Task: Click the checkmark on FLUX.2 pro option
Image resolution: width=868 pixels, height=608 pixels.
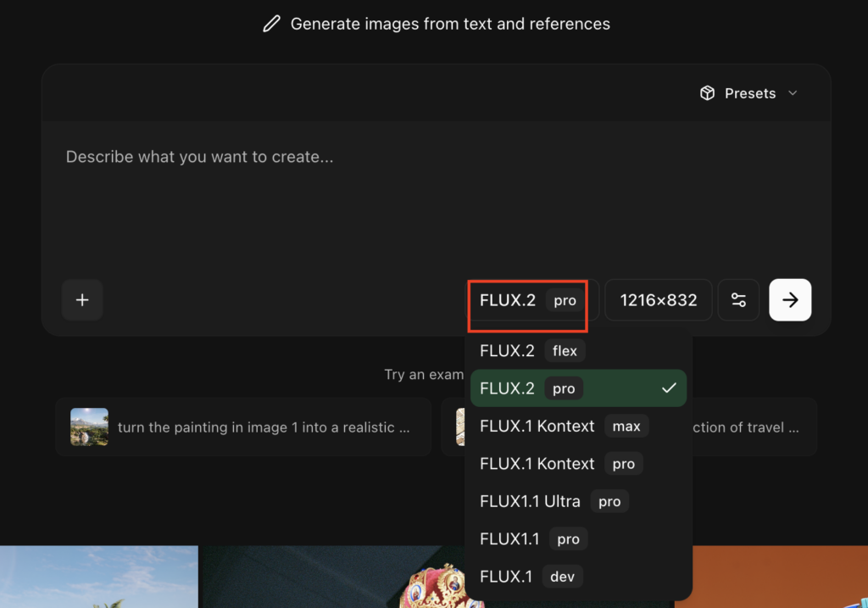Action: [669, 388]
